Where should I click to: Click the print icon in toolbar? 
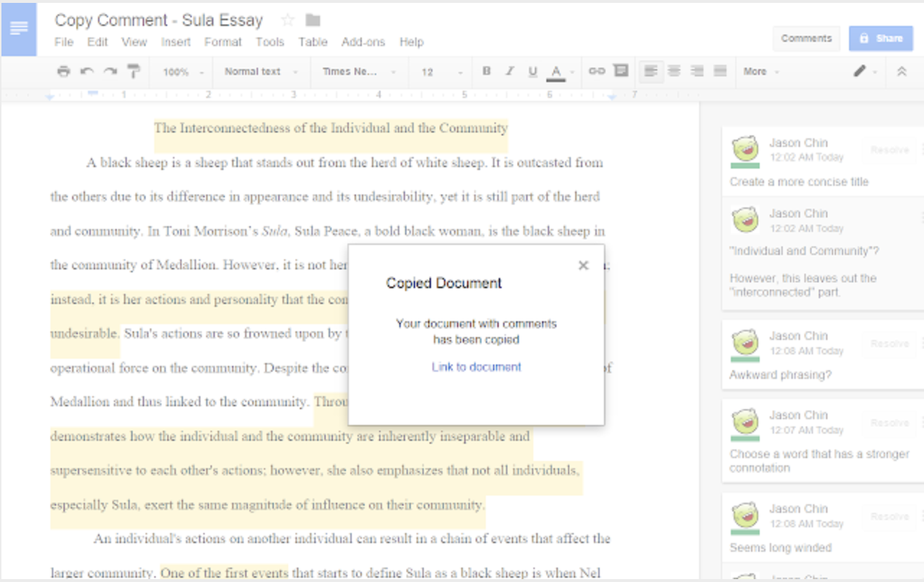pos(63,71)
